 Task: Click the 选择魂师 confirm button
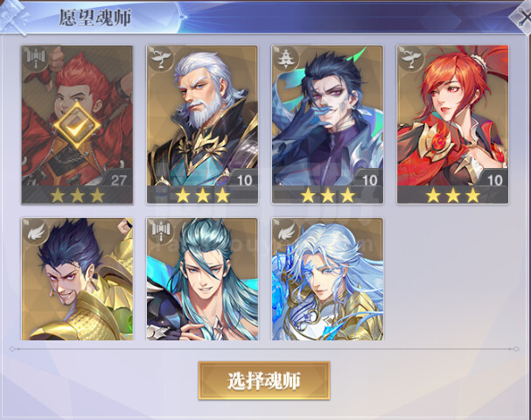pos(264,381)
